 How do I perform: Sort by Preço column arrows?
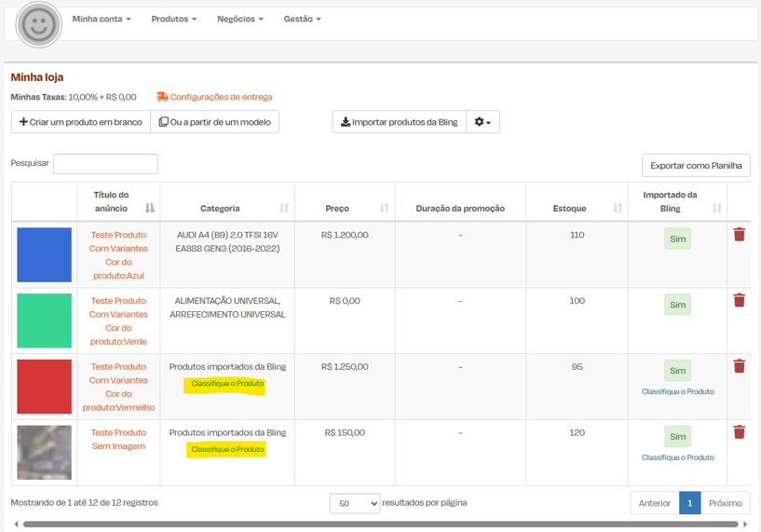click(384, 209)
